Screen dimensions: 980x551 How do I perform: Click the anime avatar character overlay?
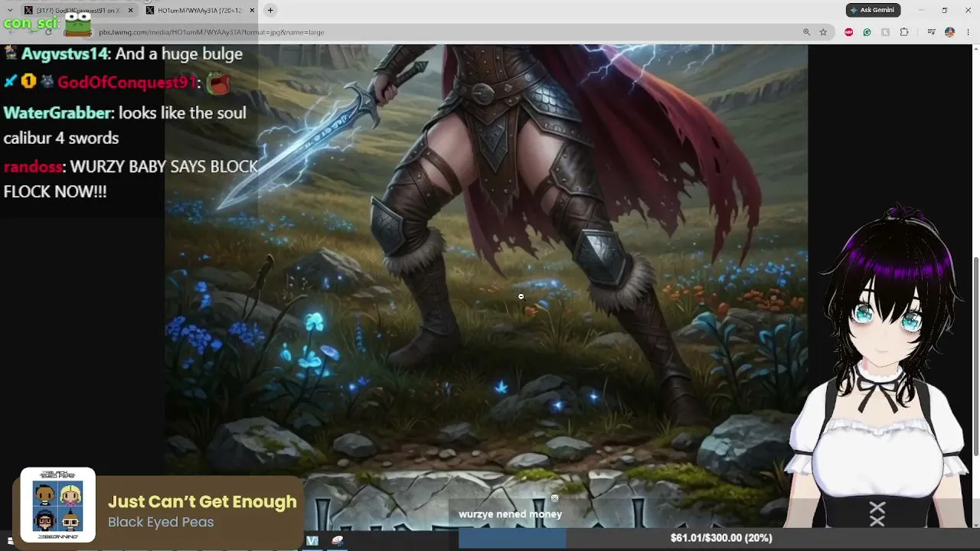[x=885, y=367]
